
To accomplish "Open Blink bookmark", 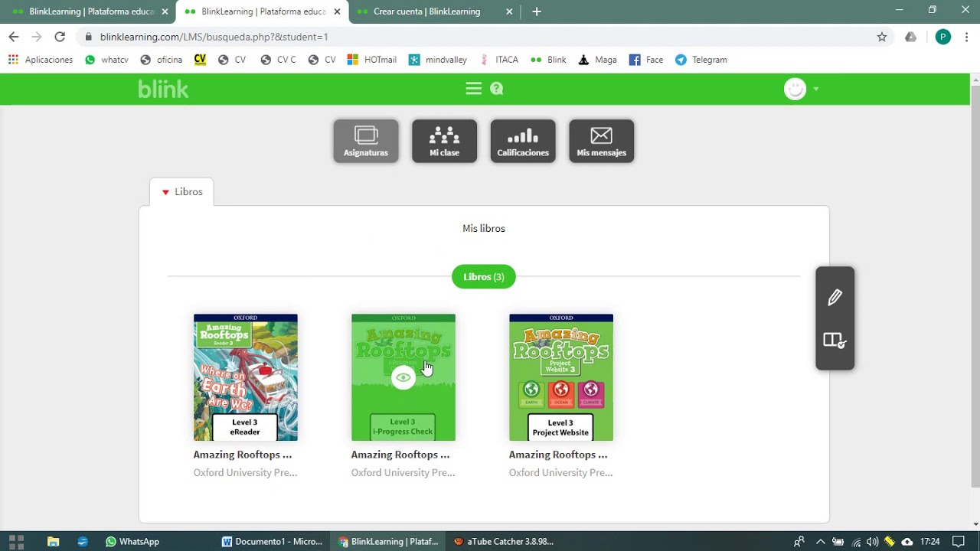I will click(549, 60).
